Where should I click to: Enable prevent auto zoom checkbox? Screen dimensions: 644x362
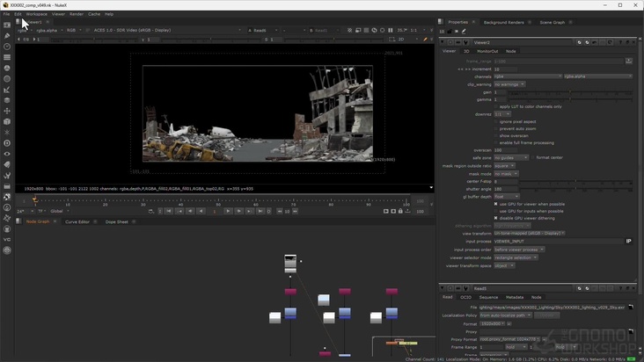pyautogui.click(x=495, y=129)
